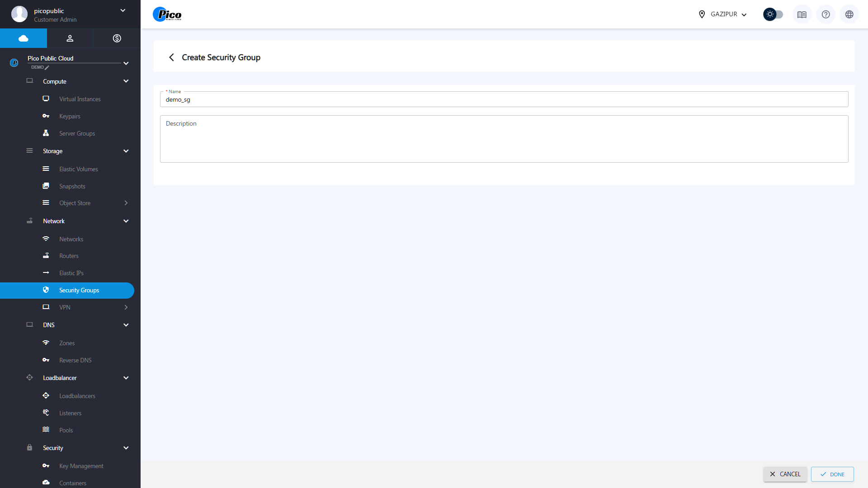Click the Pico logo in header
The height and width of the screenshot is (488, 868).
[167, 14]
